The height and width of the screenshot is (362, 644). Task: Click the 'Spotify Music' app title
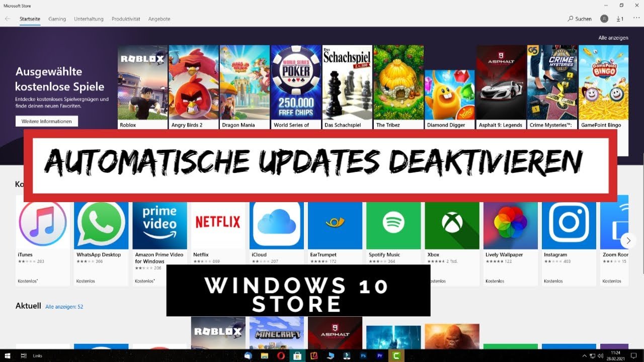click(384, 255)
